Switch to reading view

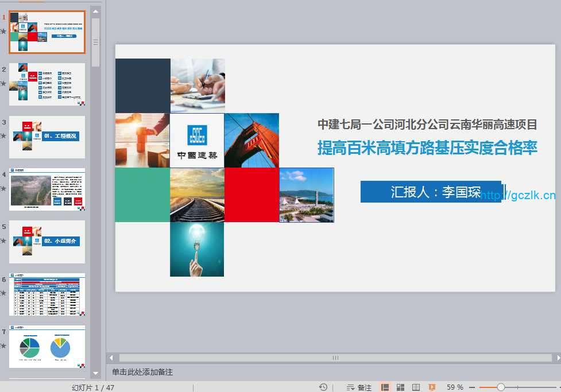click(416, 387)
